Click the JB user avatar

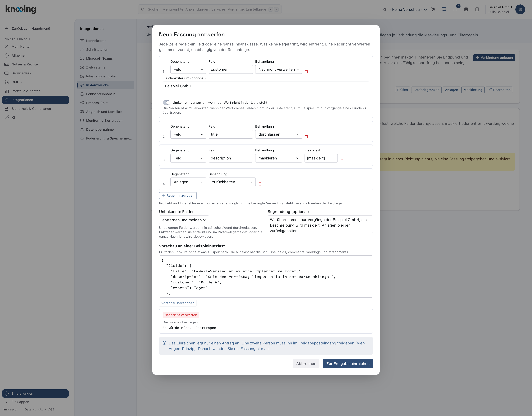(520, 10)
